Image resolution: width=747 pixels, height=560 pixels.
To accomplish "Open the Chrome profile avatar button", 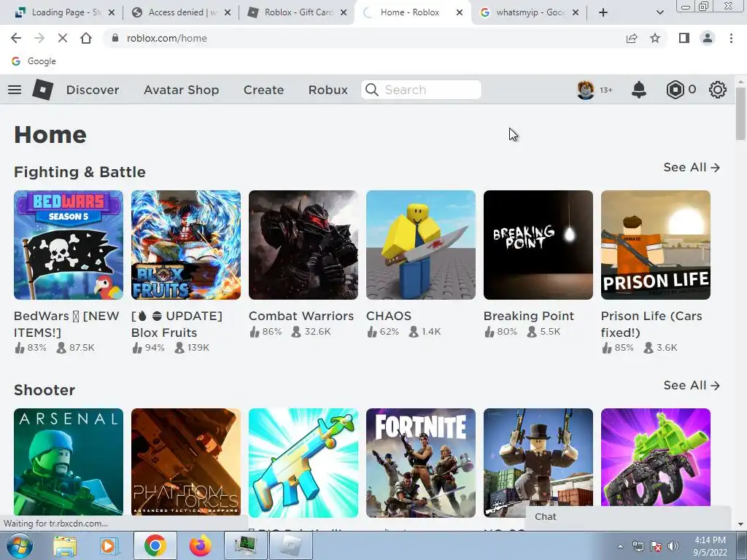I will point(708,38).
